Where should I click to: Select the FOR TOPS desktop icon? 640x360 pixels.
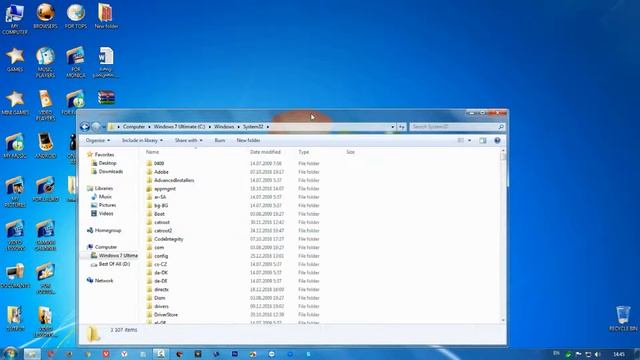(76, 16)
